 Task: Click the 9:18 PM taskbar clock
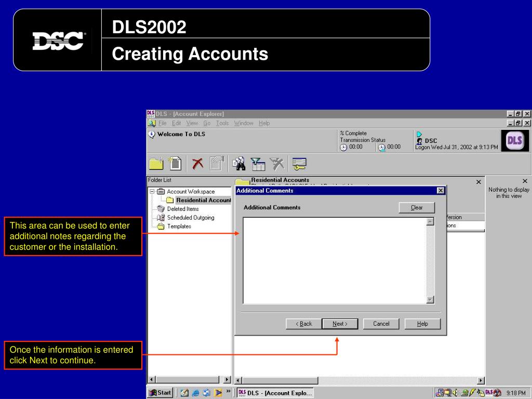[x=516, y=393]
